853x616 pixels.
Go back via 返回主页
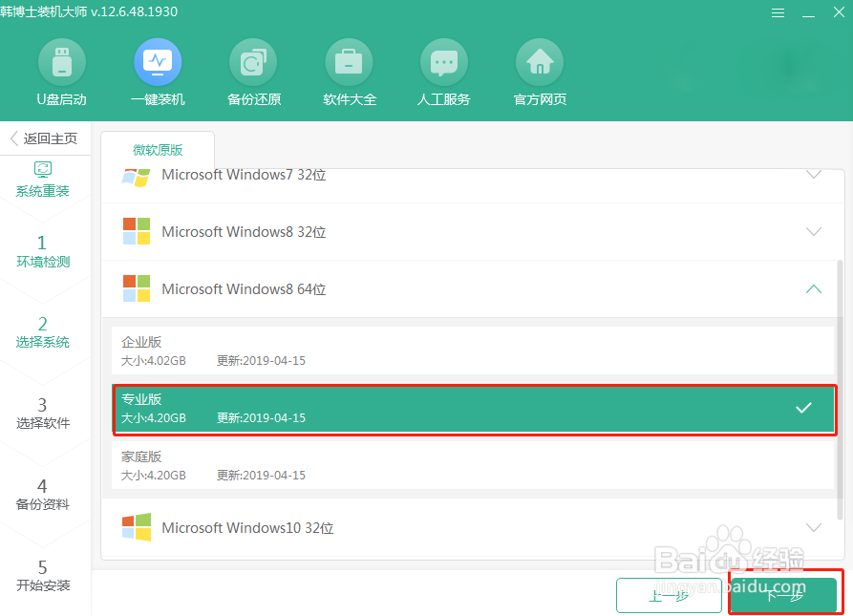pos(45,138)
